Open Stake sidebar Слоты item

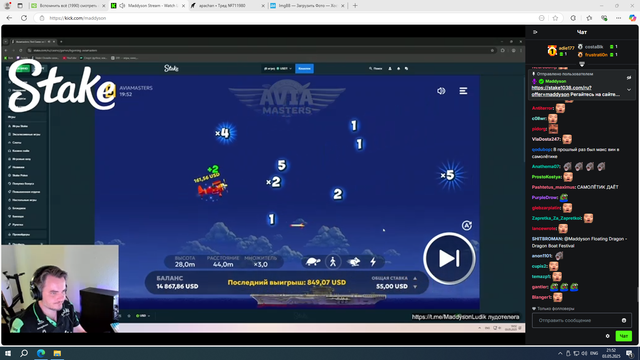click(x=17, y=142)
